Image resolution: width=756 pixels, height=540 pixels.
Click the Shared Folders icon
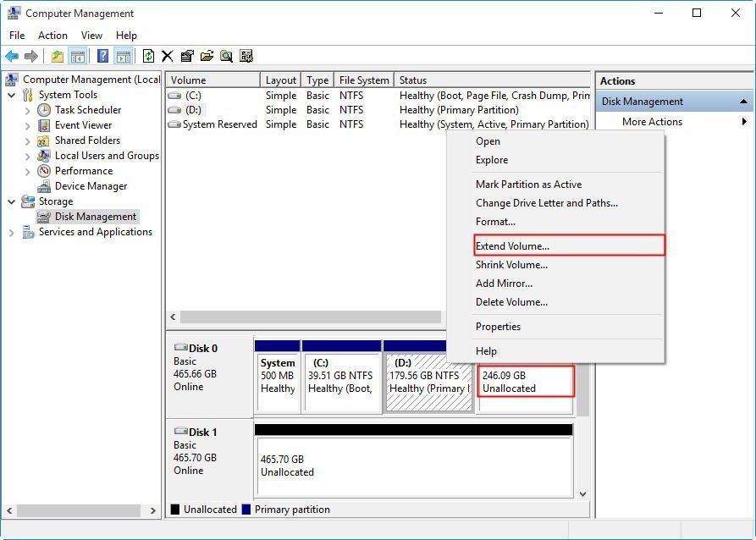pyautogui.click(x=44, y=141)
